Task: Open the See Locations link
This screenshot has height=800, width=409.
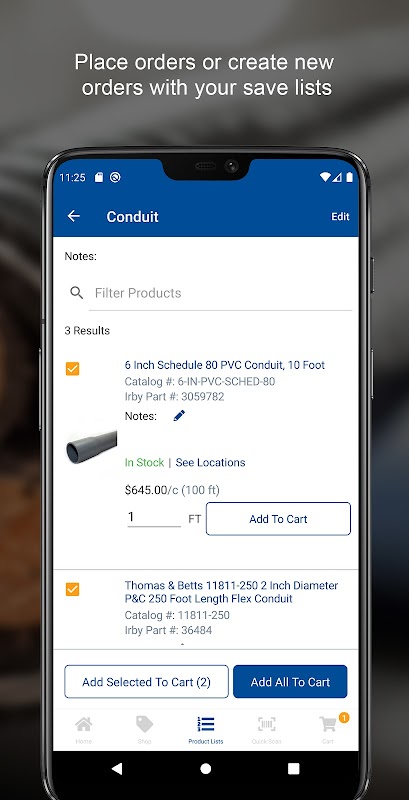Action: coord(210,462)
